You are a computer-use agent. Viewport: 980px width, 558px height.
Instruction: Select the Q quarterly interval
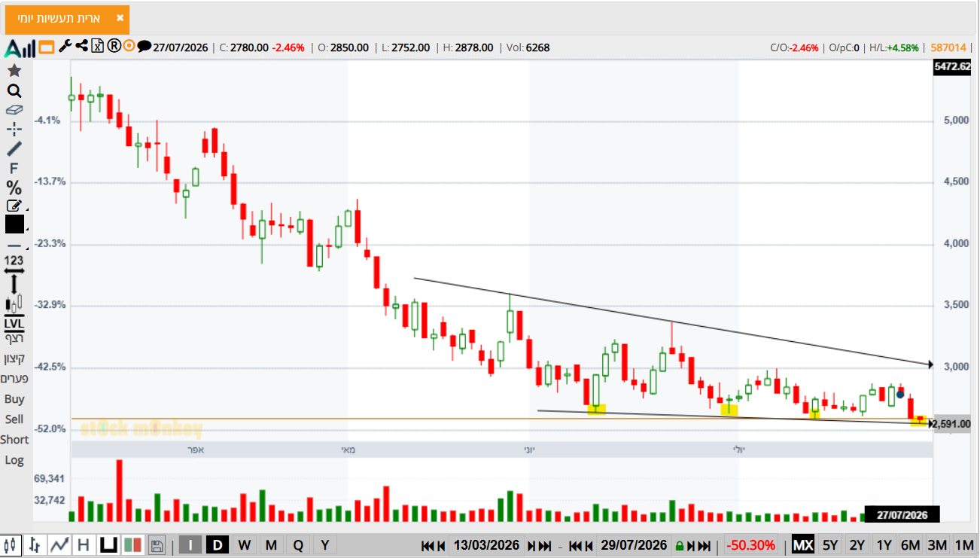point(298,545)
